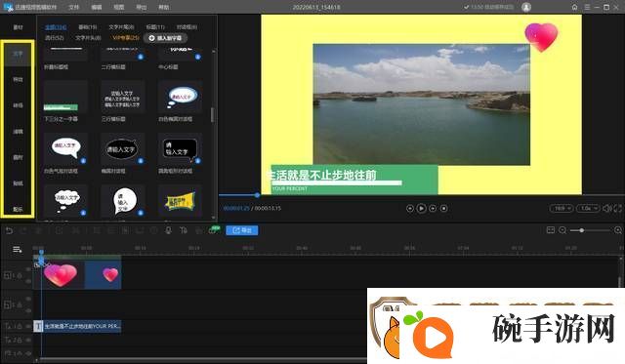Viewport: 625px width, 364px height.
Task: Switch to the 叠附 sidebar tab
Action: click(18, 157)
